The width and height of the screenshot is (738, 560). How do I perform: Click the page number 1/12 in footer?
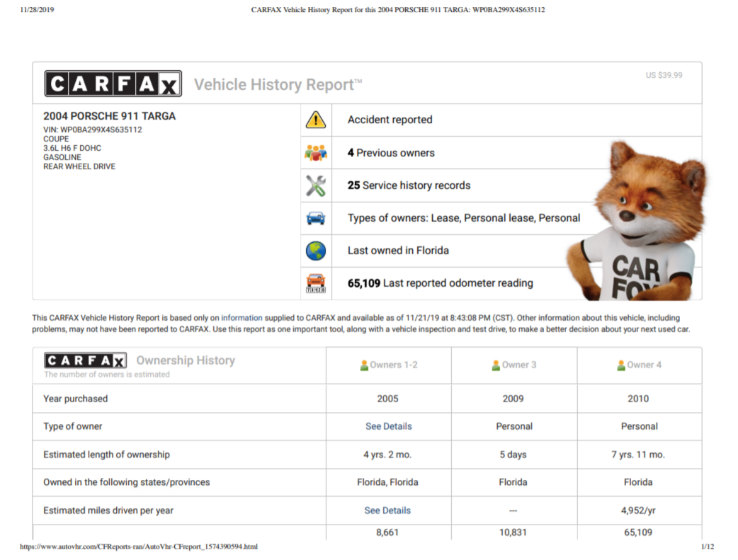coord(708,547)
